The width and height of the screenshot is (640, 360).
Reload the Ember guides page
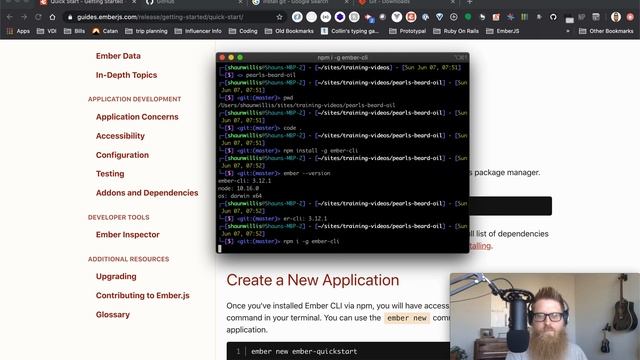point(38,17)
